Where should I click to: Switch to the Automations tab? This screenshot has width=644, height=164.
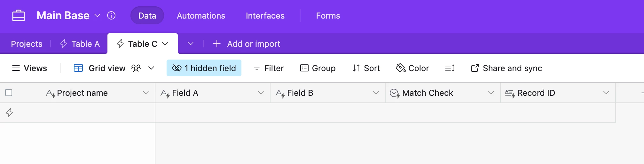(x=201, y=16)
